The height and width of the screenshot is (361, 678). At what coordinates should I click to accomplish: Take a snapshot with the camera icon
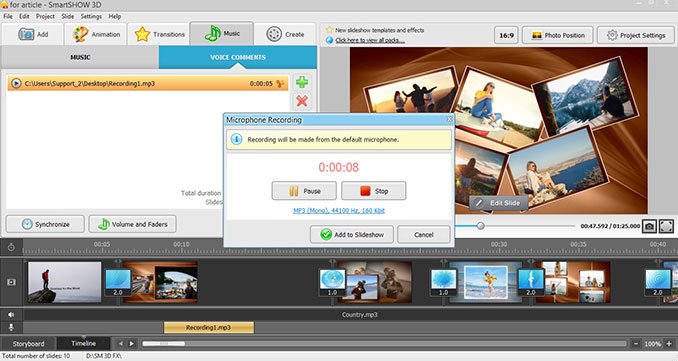click(x=649, y=226)
